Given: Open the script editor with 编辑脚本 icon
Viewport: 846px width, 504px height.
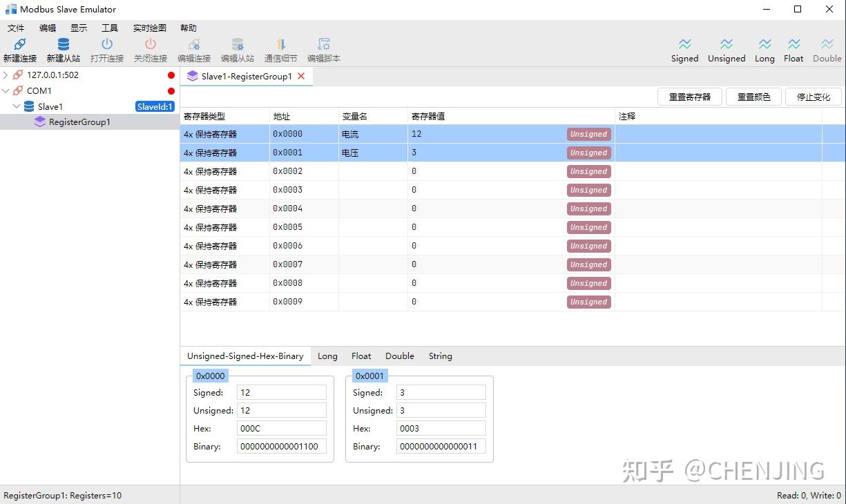Looking at the screenshot, I should pos(323,48).
